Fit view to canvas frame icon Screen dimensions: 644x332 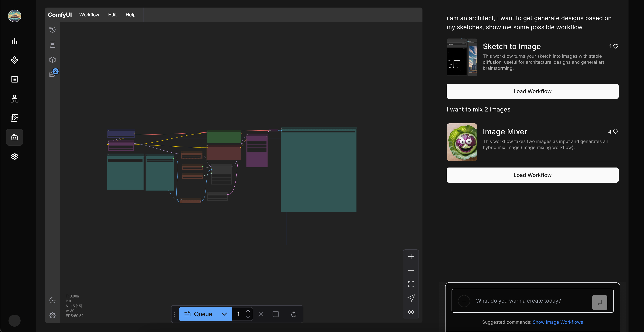(411, 284)
